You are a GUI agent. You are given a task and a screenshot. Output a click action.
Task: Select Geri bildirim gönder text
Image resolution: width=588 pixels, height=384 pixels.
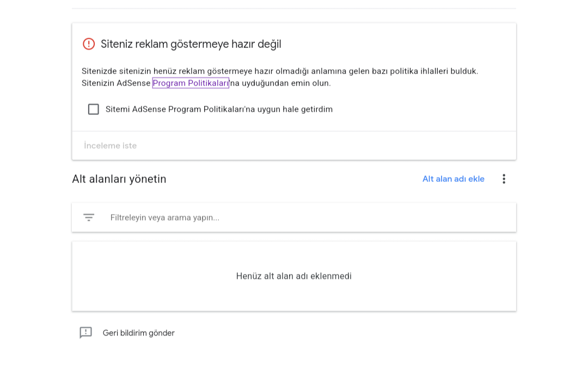pyautogui.click(x=139, y=333)
